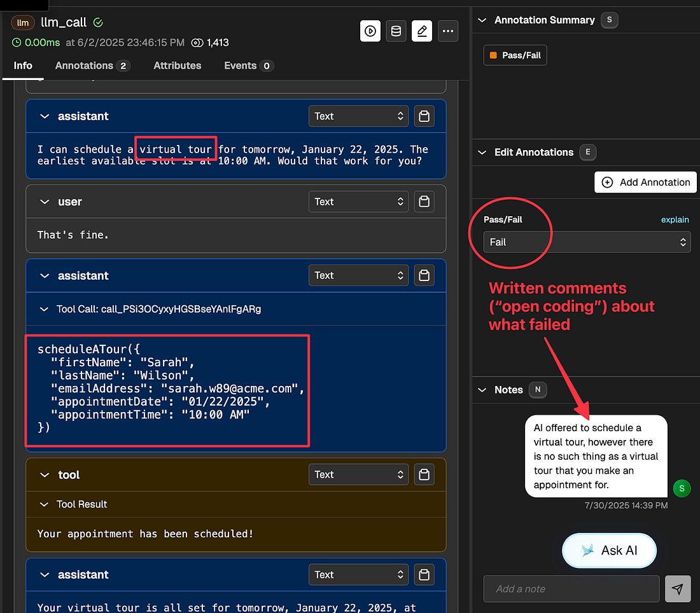Click the clock latency 0.00ms indicator
The image size is (700, 613).
(36, 43)
